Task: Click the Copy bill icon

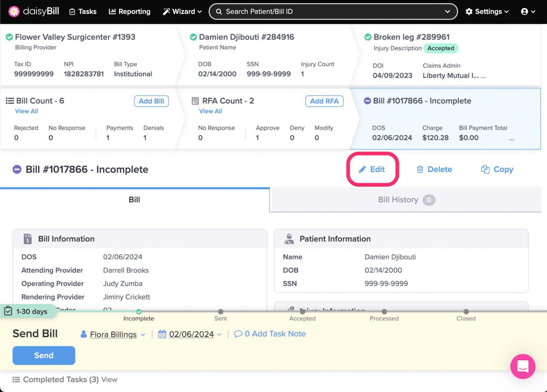Action: tap(485, 170)
